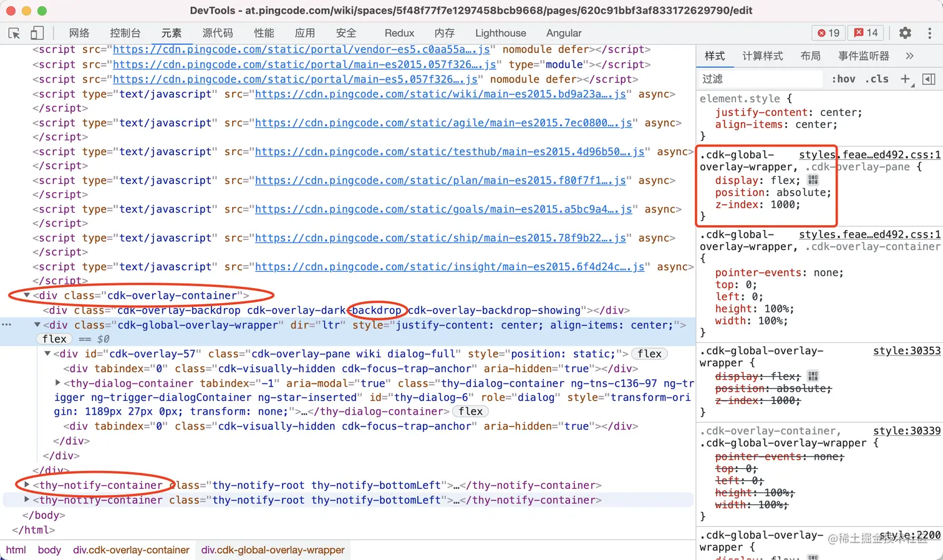Open the Lighthouse tab
943x560 pixels.
(x=501, y=33)
